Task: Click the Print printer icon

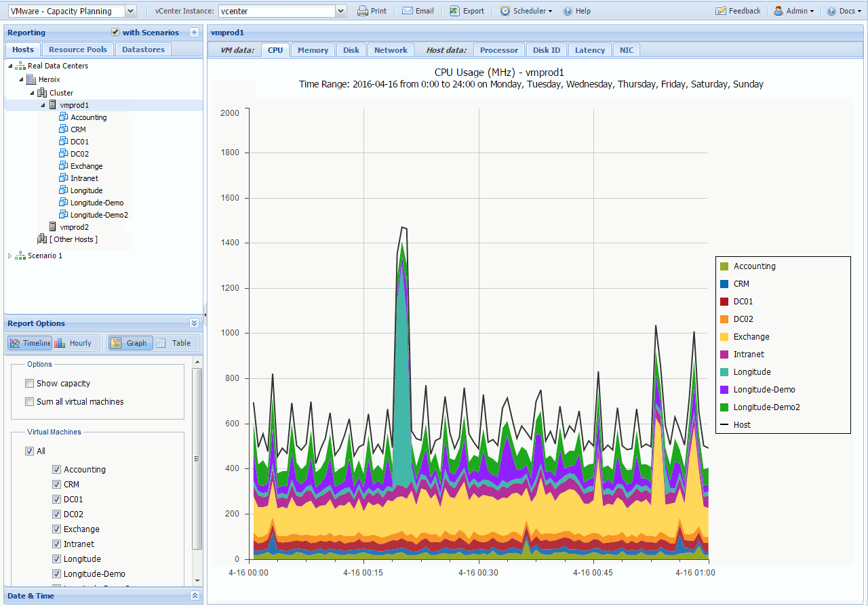Action: tap(363, 11)
